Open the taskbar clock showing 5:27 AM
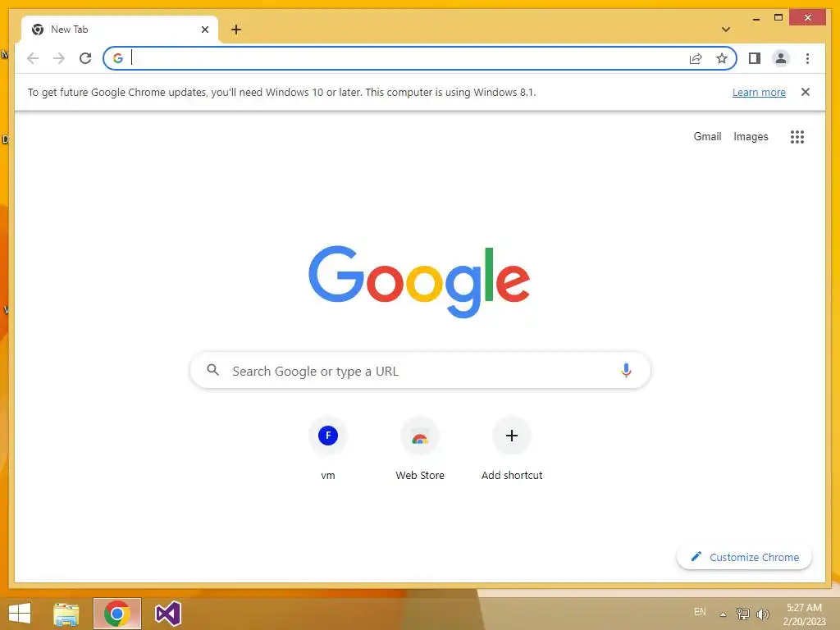 point(804,614)
